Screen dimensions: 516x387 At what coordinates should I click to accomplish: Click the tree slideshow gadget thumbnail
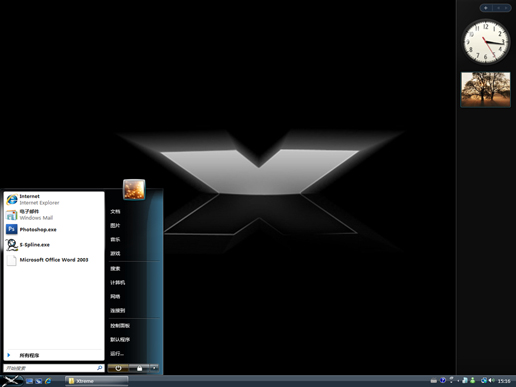tap(486, 89)
